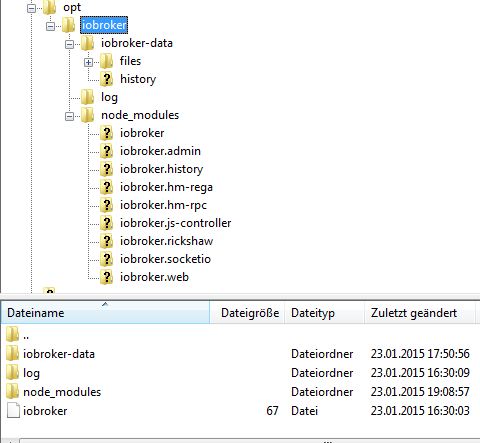Click node_modules folder icon in tree
Image resolution: width=480 pixels, height=443 pixels.
88,115
